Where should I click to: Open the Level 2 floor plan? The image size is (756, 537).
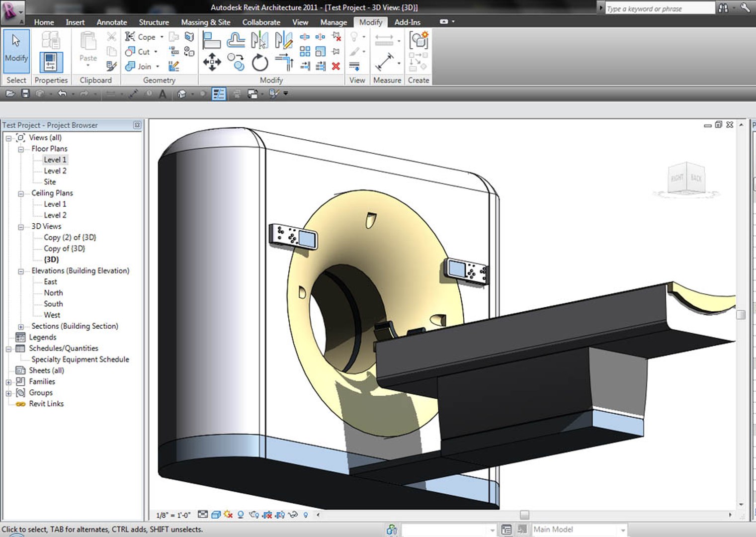55,171
